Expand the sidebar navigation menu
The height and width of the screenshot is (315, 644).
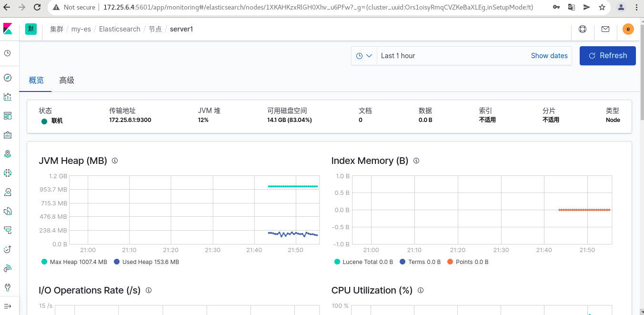pos(7,305)
